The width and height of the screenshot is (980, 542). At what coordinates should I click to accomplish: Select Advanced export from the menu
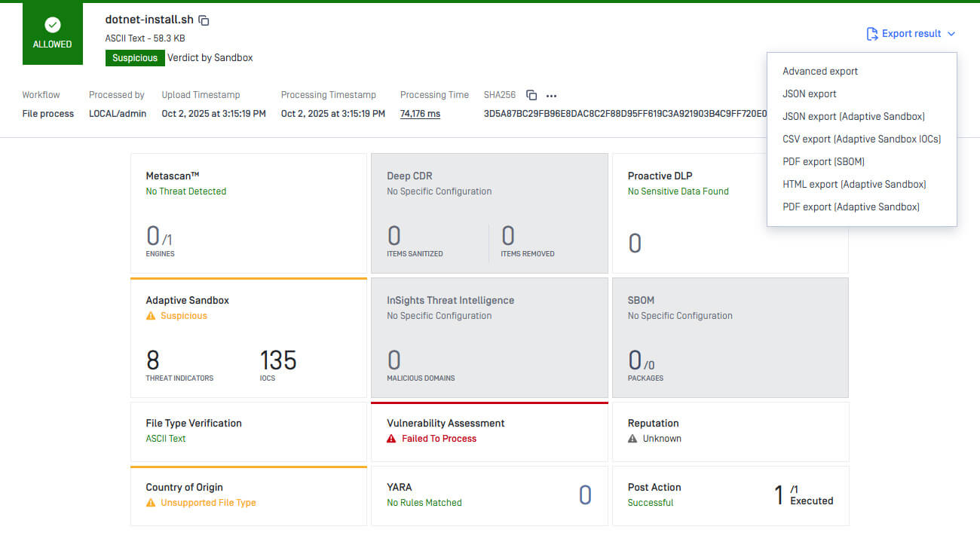tap(820, 72)
